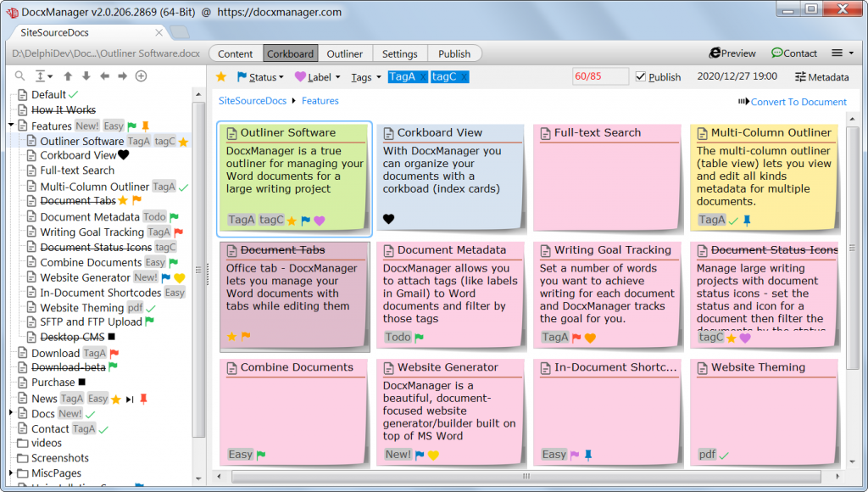Image resolution: width=868 pixels, height=492 pixels.
Task: Switch to the Outliner tab
Action: 344,53
